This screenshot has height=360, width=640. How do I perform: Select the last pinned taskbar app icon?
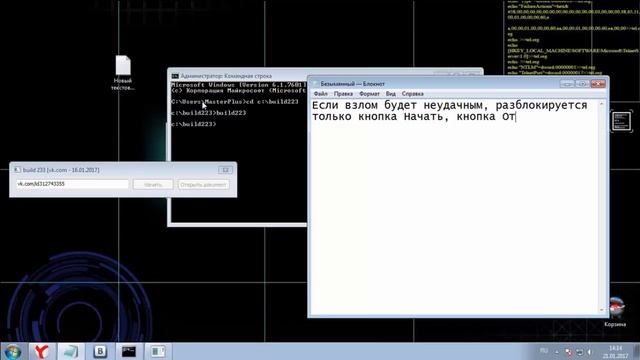pos(158,351)
